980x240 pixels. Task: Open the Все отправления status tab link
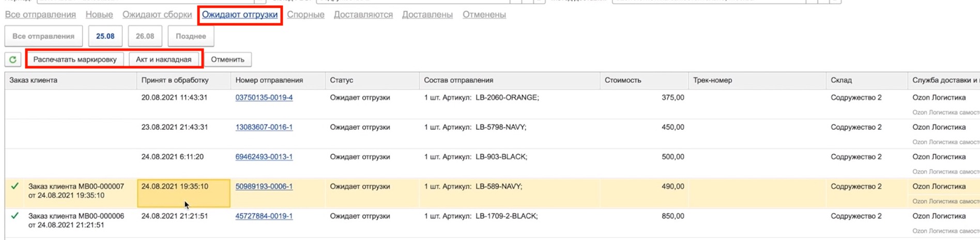[40, 14]
